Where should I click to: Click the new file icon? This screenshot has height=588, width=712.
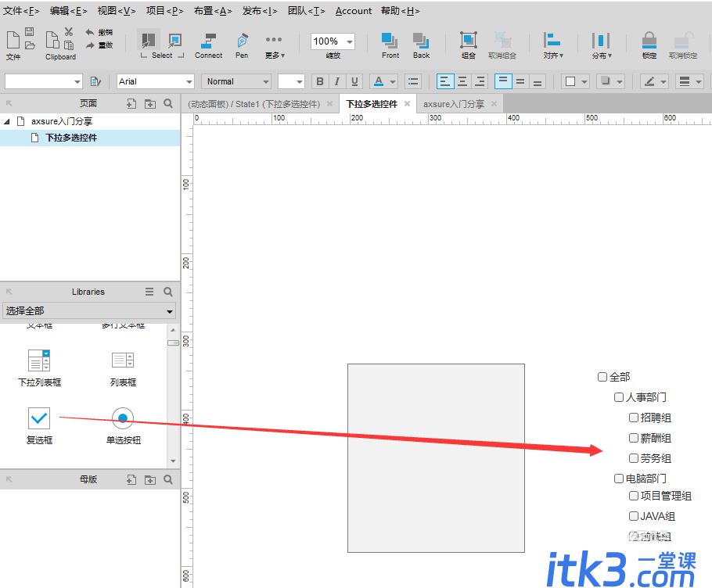13,40
